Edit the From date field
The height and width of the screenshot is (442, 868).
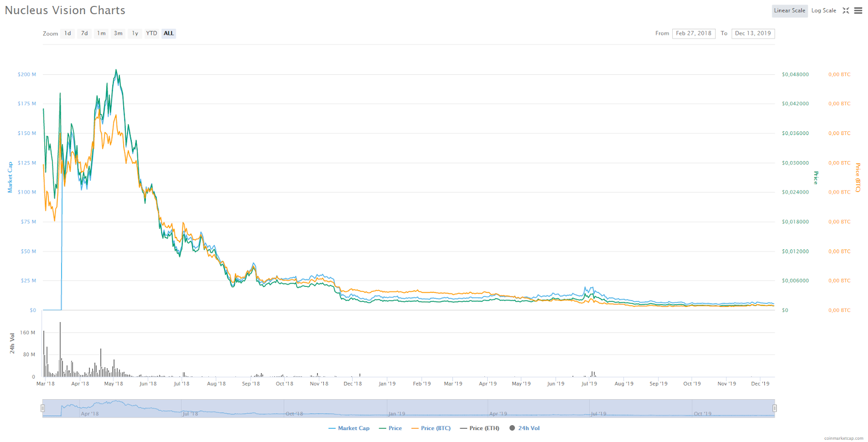694,34
